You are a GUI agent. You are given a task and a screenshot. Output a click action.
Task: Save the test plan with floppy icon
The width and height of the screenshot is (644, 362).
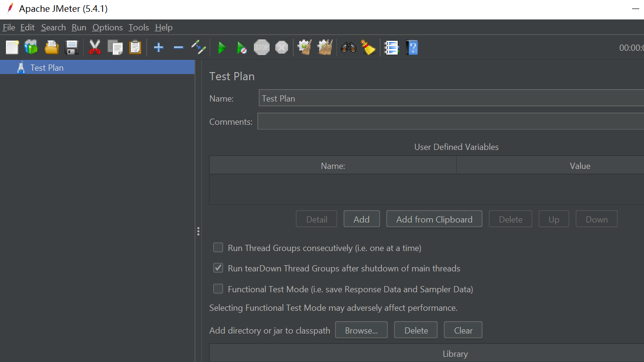72,47
